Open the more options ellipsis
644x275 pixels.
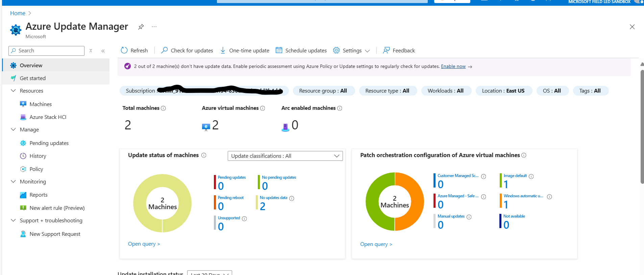pyautogui.click(x=154, y=27)
